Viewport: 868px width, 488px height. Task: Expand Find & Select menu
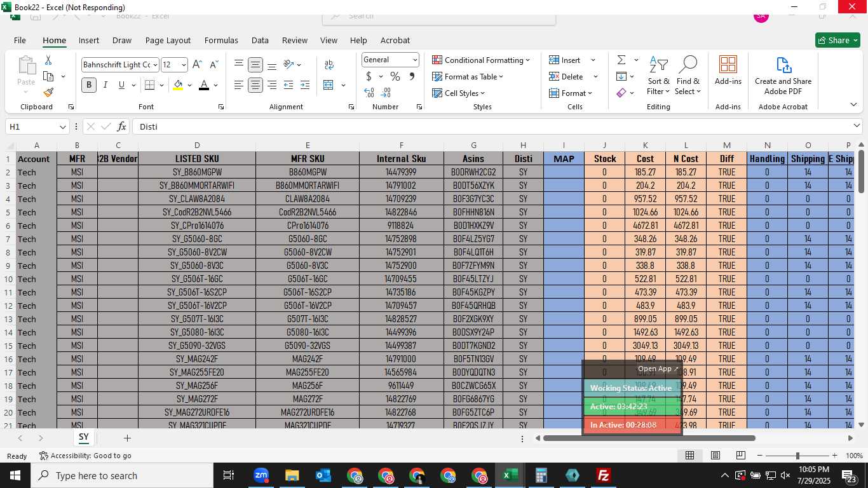tap(688, 76)
